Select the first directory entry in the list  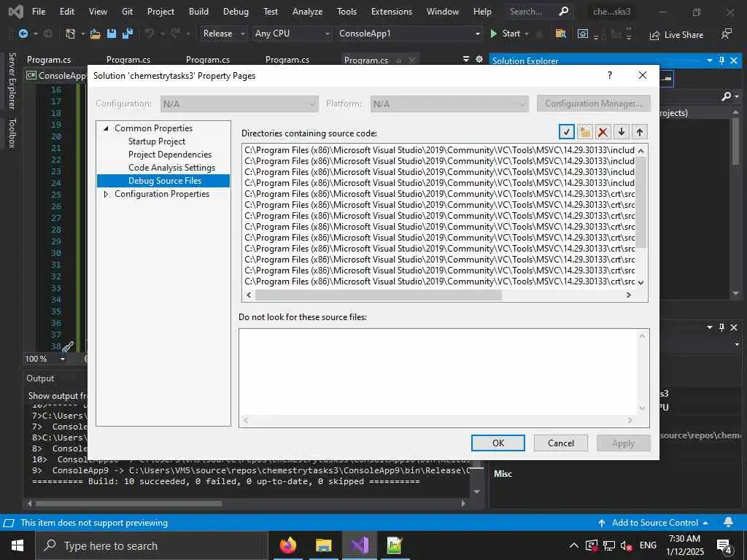pos(439,150)
